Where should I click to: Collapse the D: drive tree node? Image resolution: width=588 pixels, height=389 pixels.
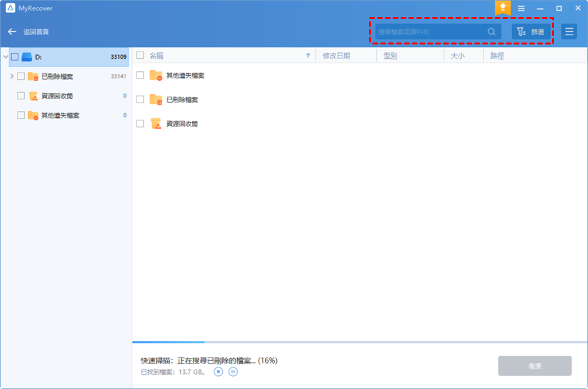5,57
